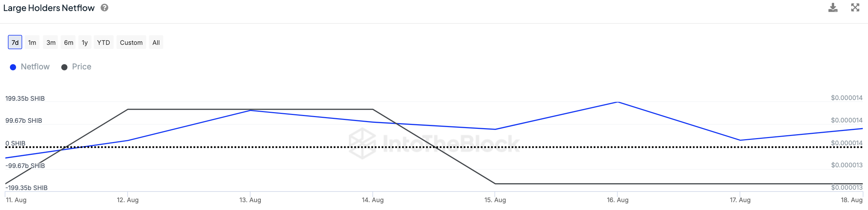Select the 1y time range

click(85, 42)
